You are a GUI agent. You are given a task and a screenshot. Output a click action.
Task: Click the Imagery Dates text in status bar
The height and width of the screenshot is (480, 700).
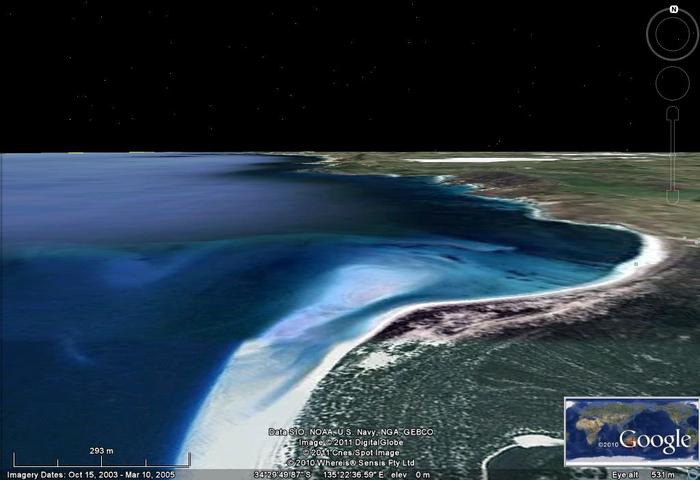(x=90, y=474)
